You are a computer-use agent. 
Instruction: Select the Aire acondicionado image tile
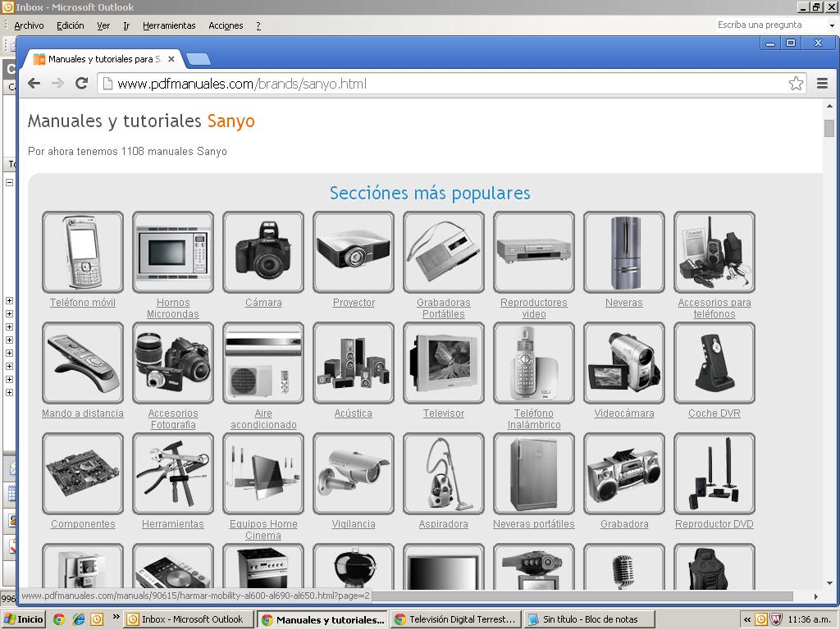(x=263, y=363)
